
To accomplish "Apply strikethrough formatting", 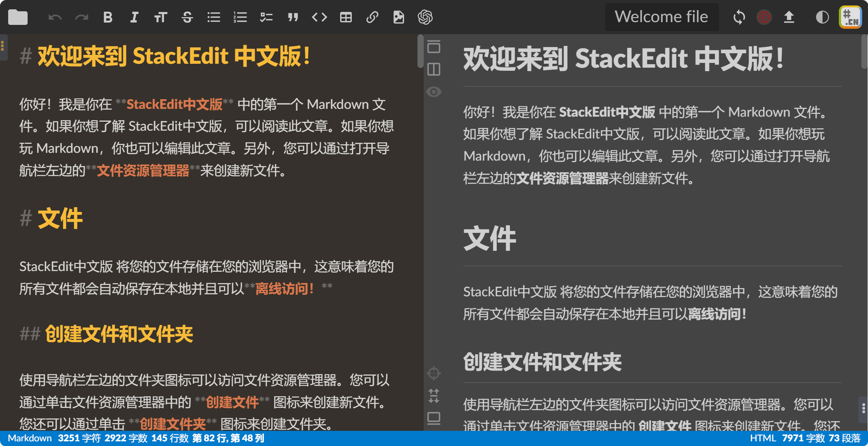I will [187, 17].
